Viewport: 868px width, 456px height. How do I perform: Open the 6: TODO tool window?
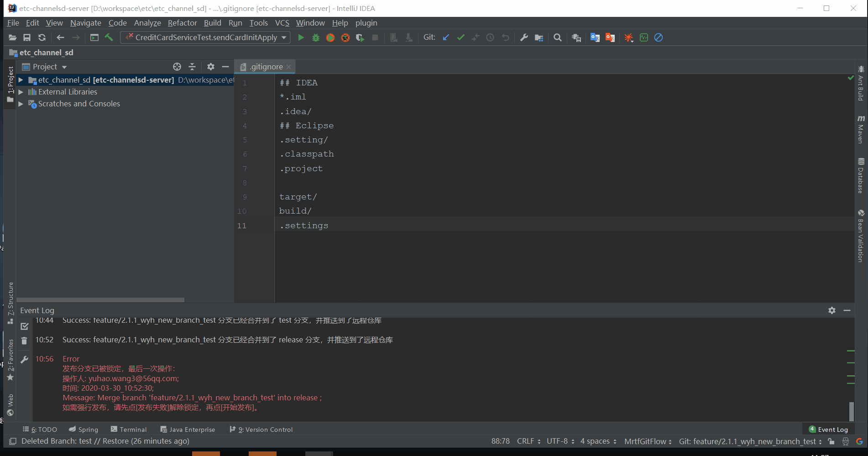pyautogui.click(x=40, y=430)
